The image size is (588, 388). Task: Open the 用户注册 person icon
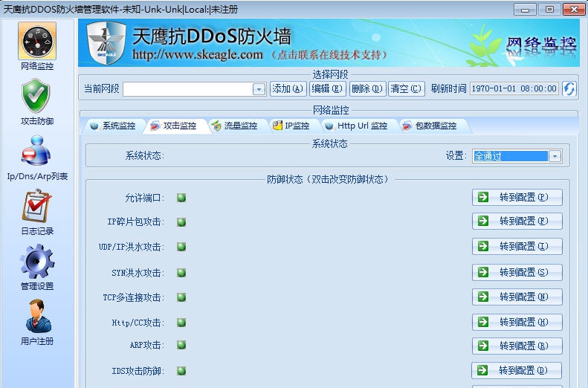point(38,316)
